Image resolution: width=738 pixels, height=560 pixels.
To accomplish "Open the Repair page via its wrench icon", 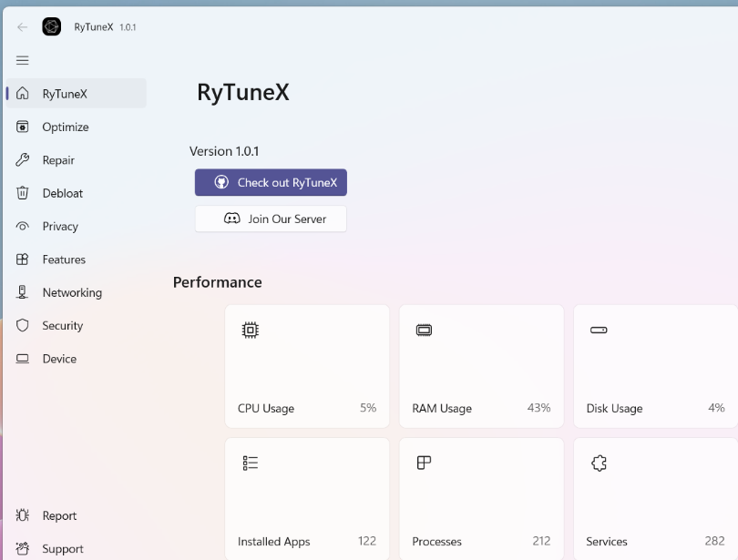I will (x=22, y=159).
